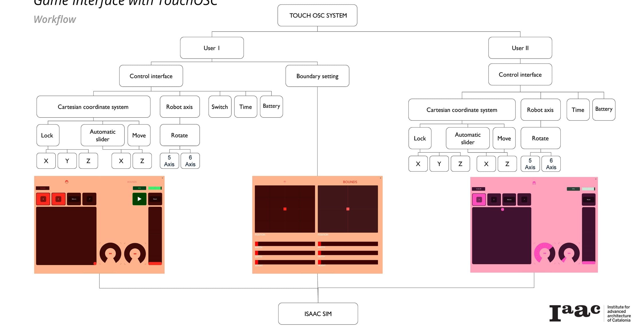Click the face avatar icon in orange control panel
This screenshot has width=644, height=330.
[67, 182]
